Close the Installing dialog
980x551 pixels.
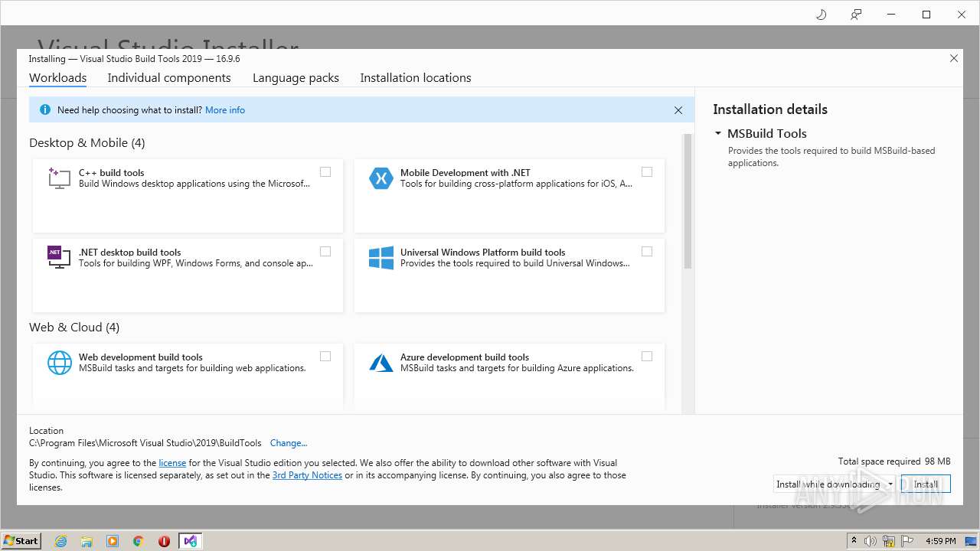point(953,58)
